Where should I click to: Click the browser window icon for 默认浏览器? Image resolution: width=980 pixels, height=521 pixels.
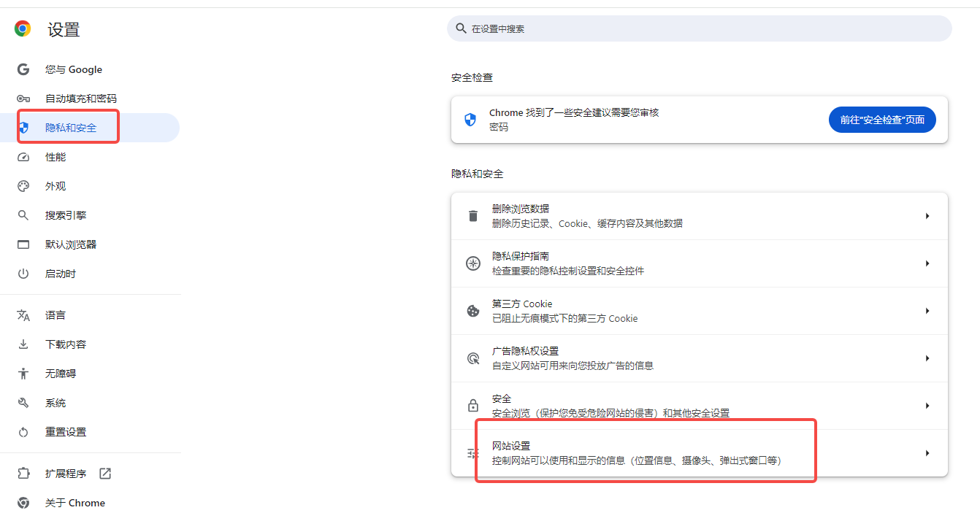23,244
